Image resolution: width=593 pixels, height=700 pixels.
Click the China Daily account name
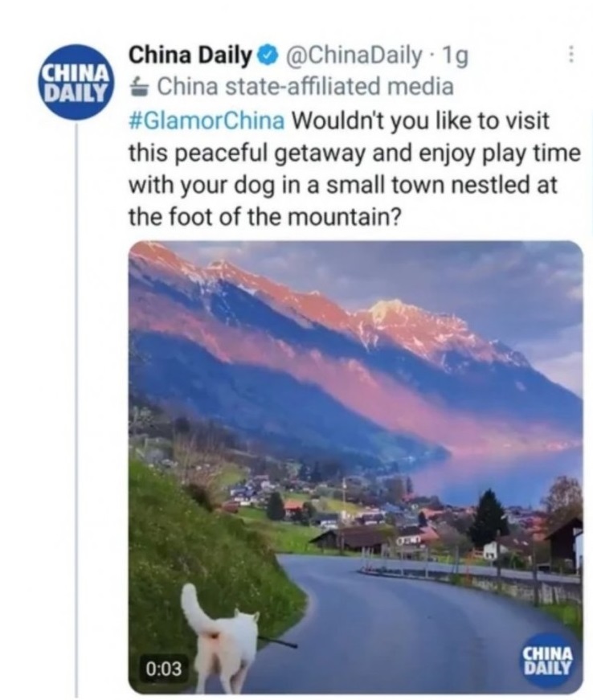(190, 55)
